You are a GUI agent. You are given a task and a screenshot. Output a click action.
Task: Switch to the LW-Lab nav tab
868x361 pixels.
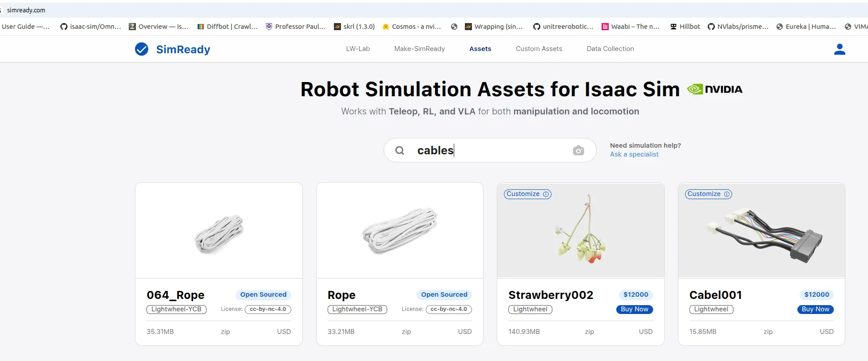358,49
